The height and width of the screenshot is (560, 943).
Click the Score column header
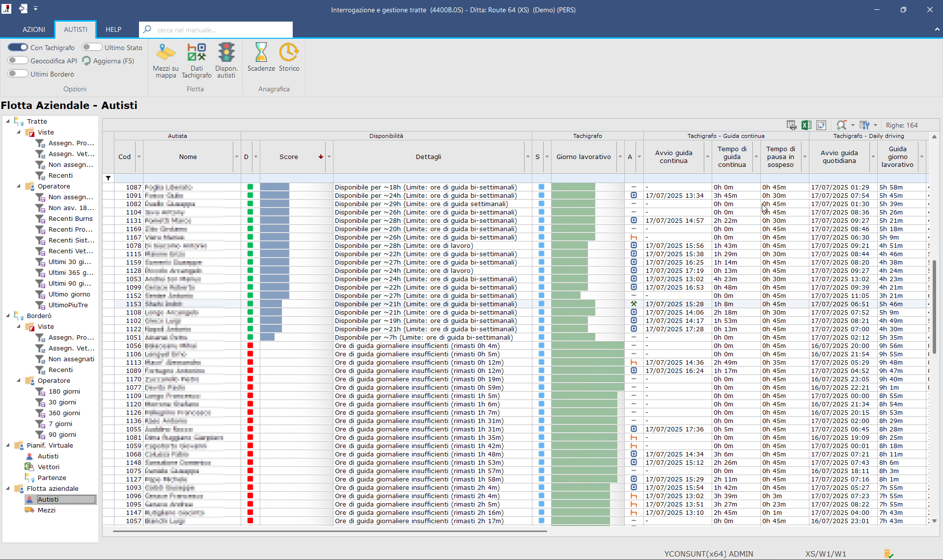(x=289, y=157)
